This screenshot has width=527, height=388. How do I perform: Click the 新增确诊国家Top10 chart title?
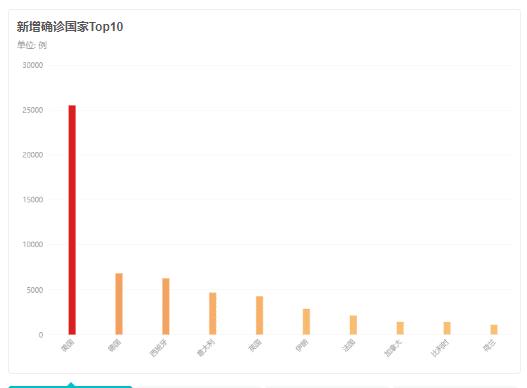tap(70, 27)
